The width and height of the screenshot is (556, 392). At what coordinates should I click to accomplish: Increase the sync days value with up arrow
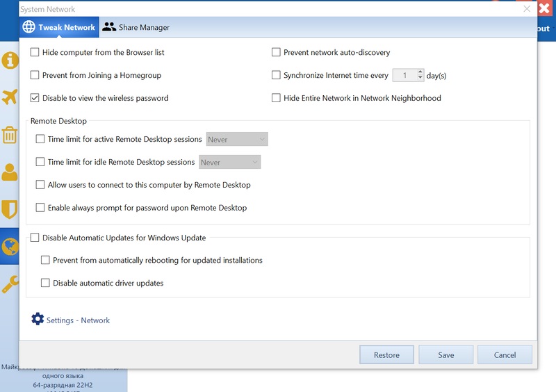420,72
